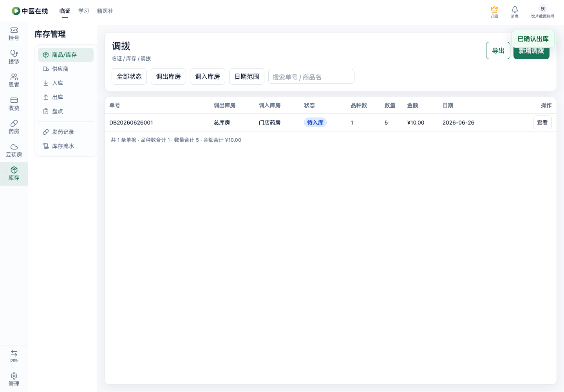Open the 挂号 registration sidebar icon

tap(14, 34)
